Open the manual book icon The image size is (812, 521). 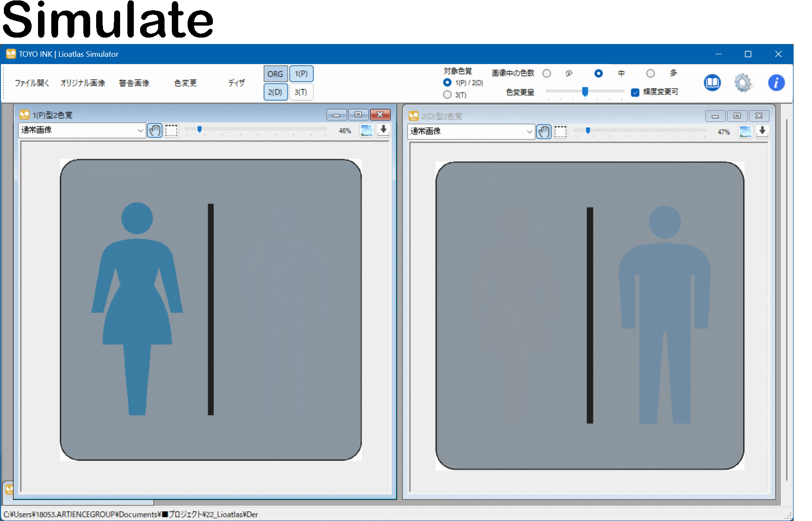[712, 82]
